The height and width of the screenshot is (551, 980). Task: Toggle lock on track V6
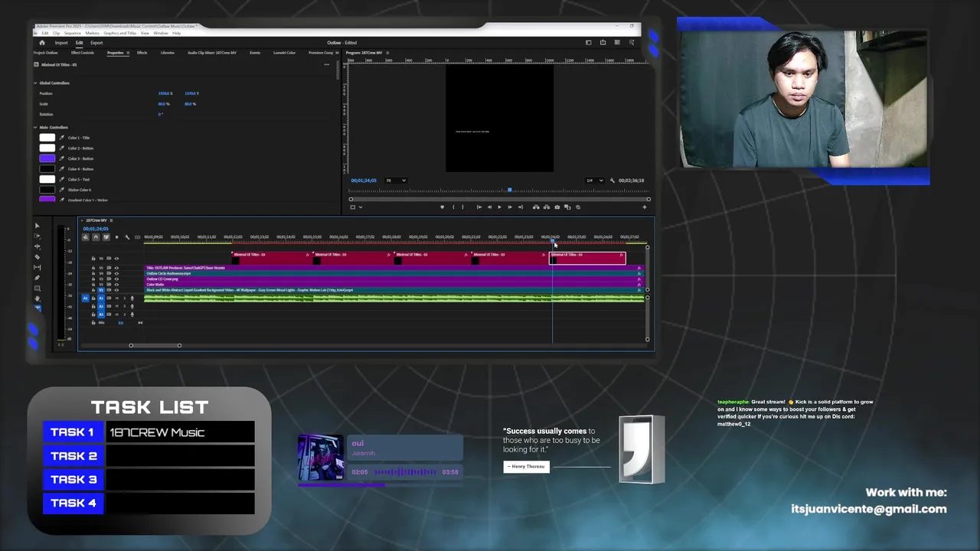[93, 259]
